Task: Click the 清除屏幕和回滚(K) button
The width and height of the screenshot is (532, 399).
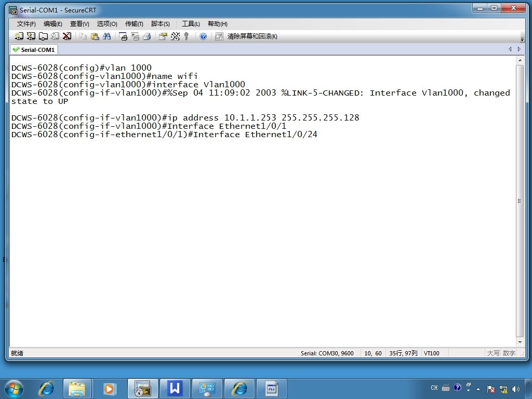Action: [x=252, y=36]
